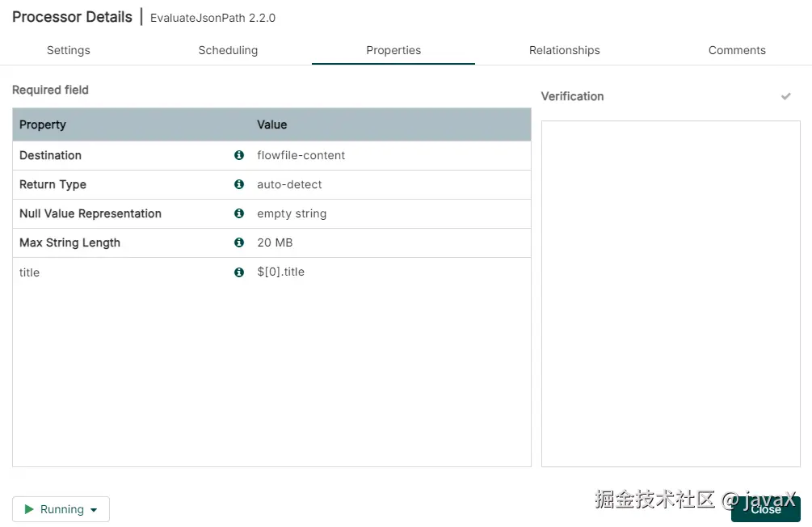Click the green Running play icon
812x527 pixels.
(x=29, y=509)
